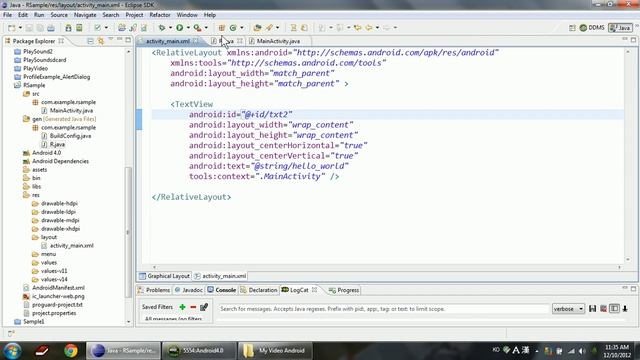Click the New Java Package icon
This screenshot has width=640, height=360.
pyautogui.click(x=222, y=28)
